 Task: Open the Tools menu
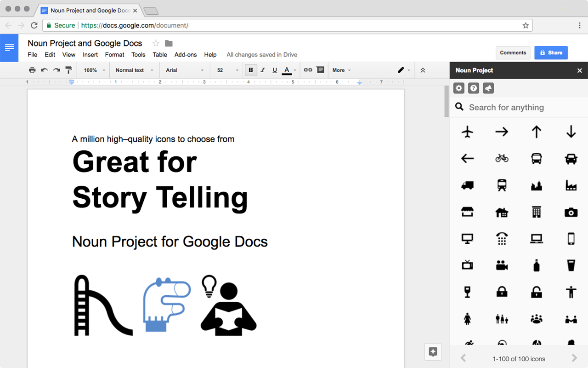[x=138, y=55]
